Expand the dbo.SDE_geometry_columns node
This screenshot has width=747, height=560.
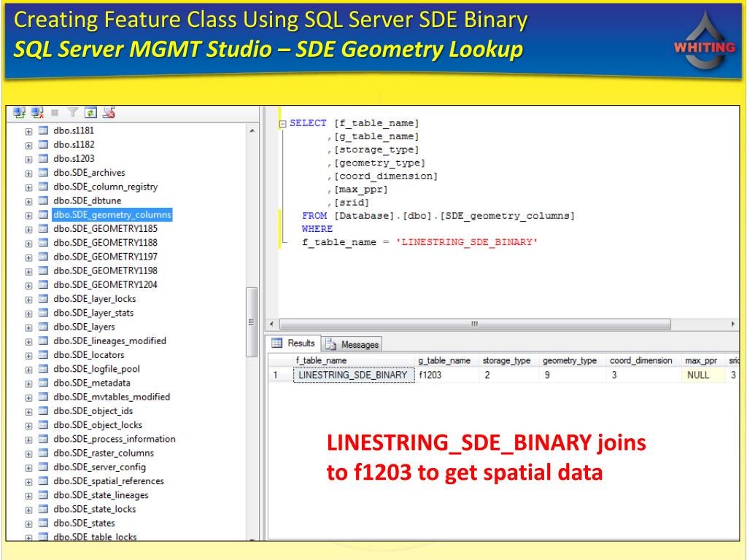pos(28,216)
